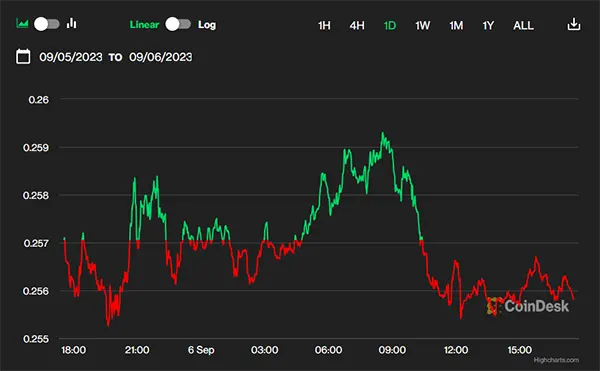Open the calendar date picker icon
This screenshot has height=371, width=600.
pos(23,57)
